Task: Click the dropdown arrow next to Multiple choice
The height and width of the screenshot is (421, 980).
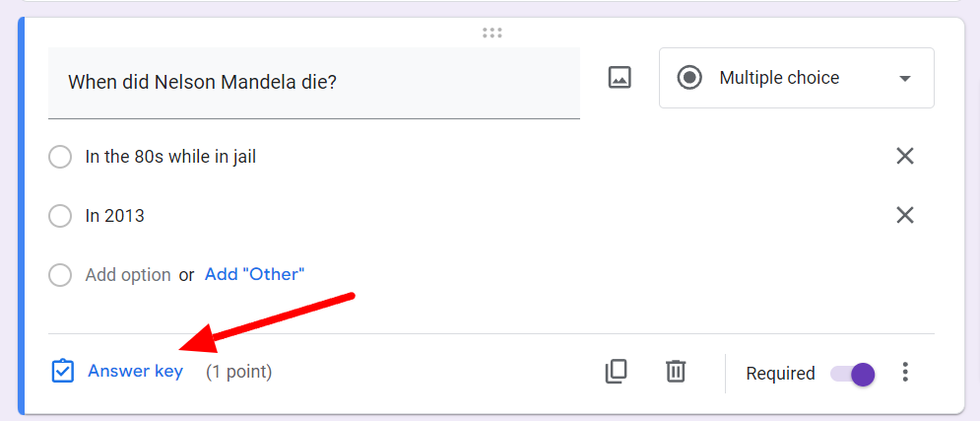Action: pyautogui.click(x=904, y=79)
